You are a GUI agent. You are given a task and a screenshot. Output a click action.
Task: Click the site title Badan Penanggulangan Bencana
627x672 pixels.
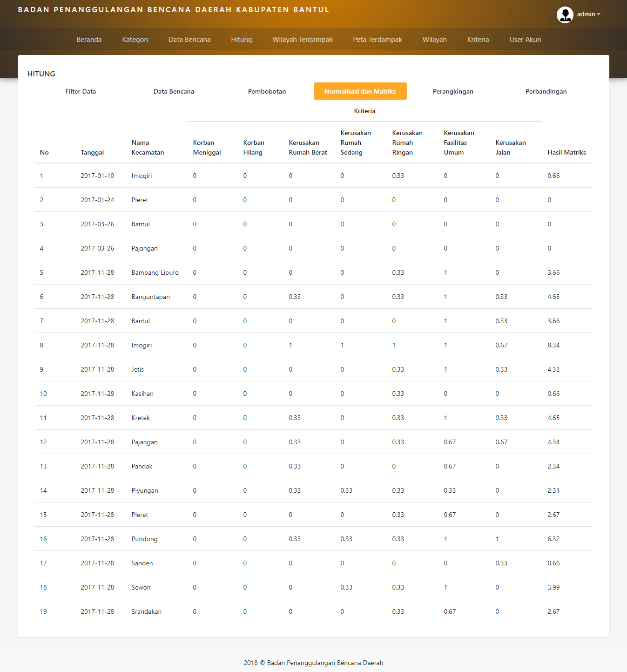pos(173,10)
